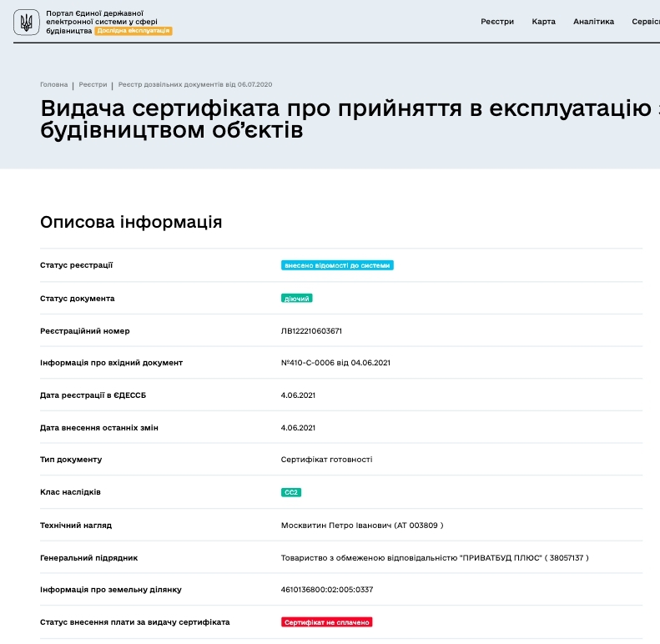Open the Реєстри menu item
The width and height of the screenshot is (660, 644).
(x=497, y=22)
